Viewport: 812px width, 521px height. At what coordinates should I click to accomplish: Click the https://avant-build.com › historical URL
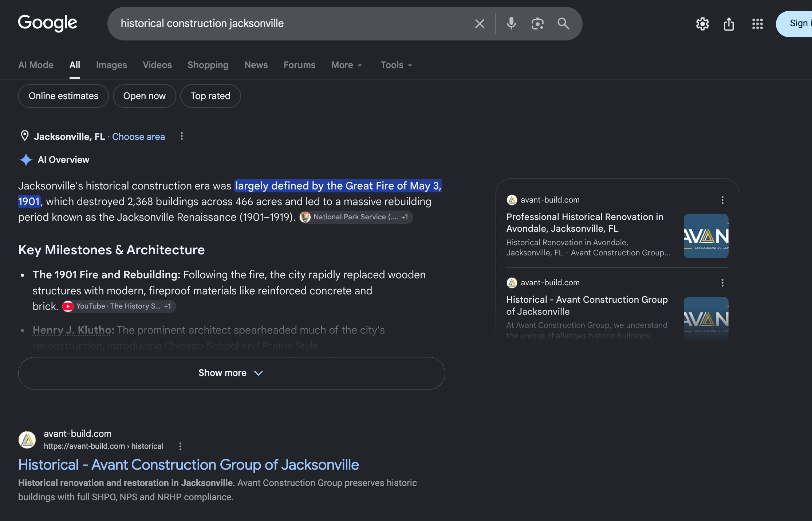(x=103, y=446)
